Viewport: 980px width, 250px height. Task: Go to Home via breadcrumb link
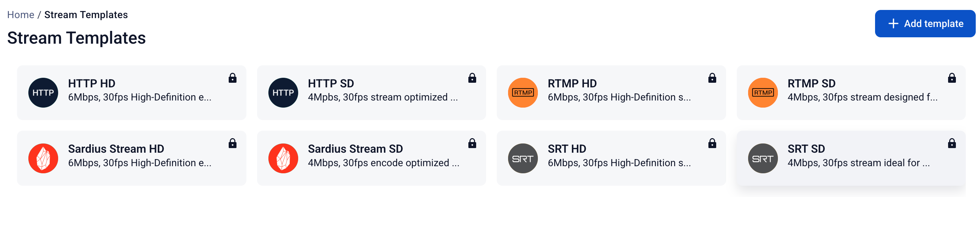[21, 15]
